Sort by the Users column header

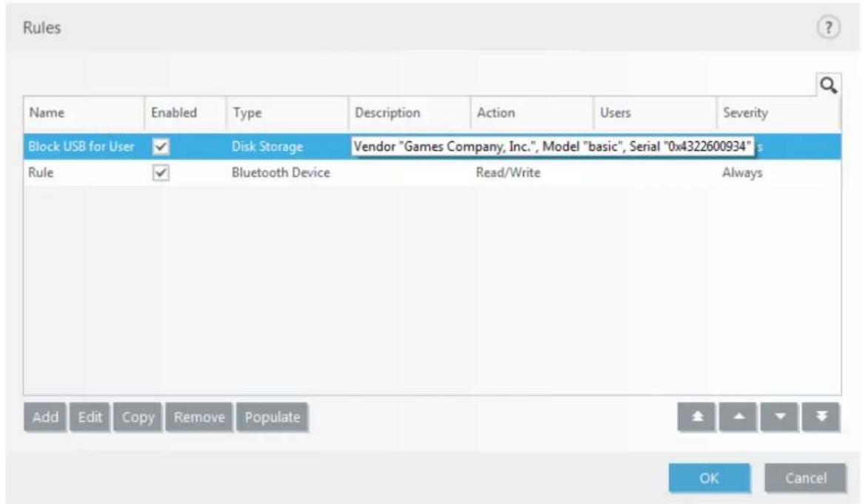pyautogui.click(x=655, y=112)
